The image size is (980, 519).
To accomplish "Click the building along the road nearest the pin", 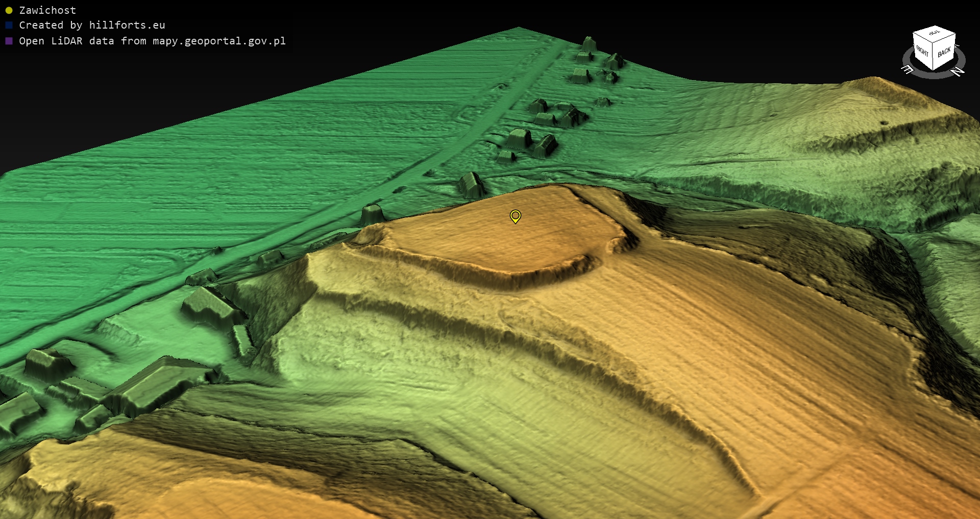I will [472, 185].
